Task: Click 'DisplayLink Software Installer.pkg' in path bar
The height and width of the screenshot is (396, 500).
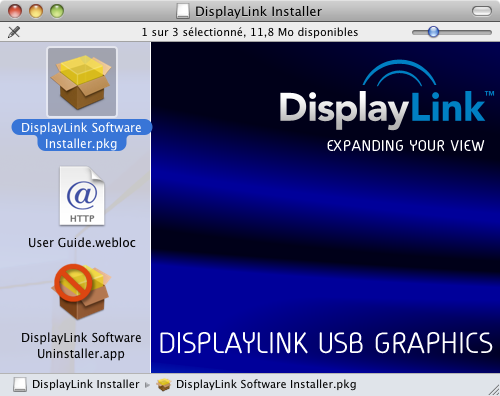Action: (x=266, y=384)
